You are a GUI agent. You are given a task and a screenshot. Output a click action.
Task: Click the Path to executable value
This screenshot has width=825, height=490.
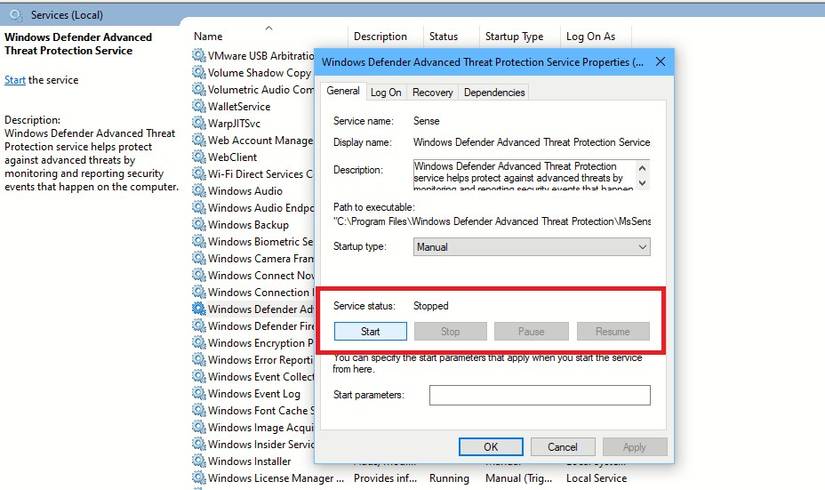492,221
